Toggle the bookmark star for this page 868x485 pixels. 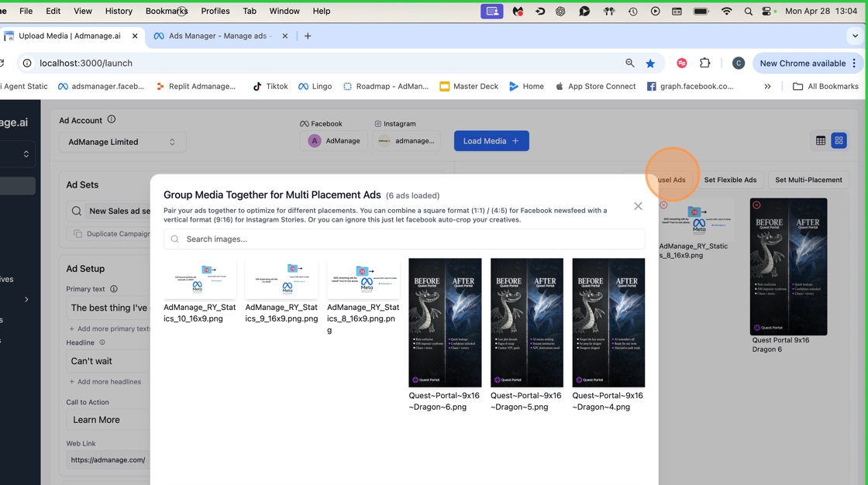650,63
